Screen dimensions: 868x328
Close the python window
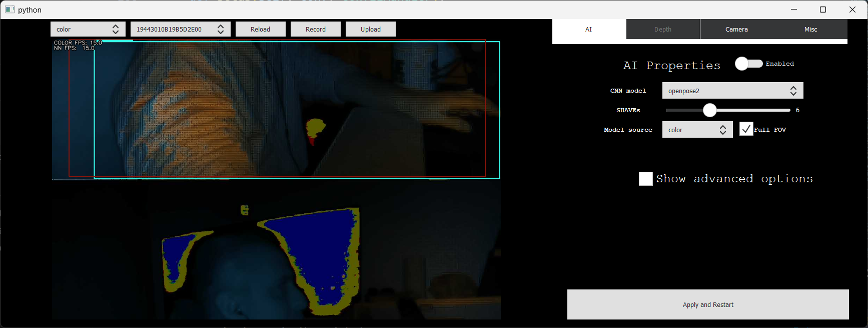[x=852, y=10]
